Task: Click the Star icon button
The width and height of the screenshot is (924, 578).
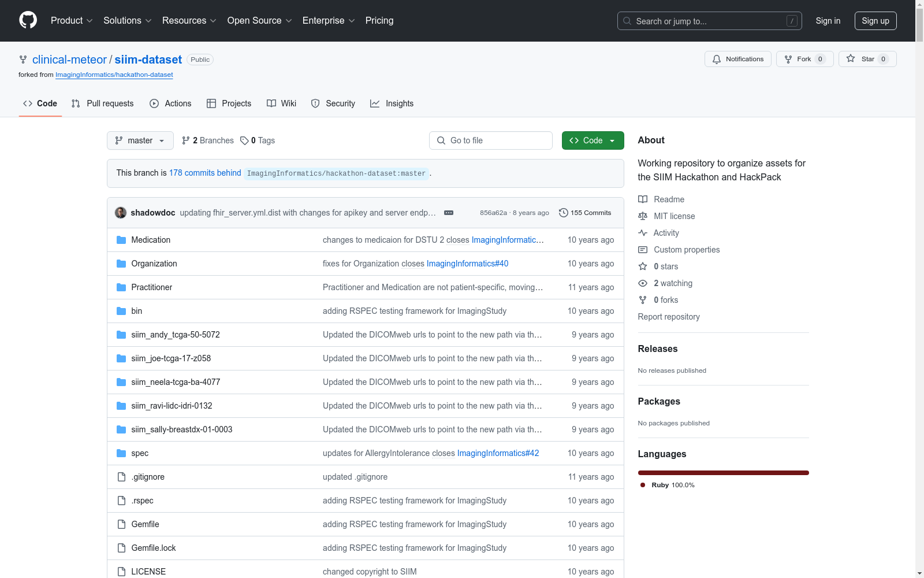Action: coord(851,58)
